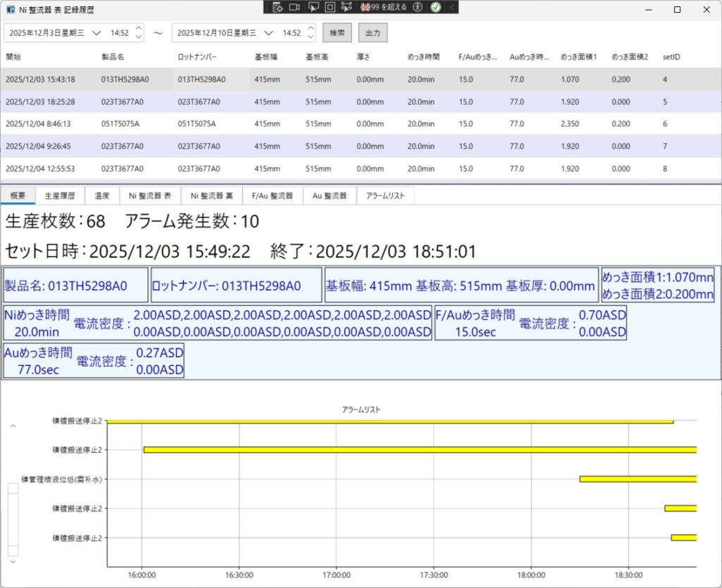This screenshot has height=588, width=722.
Task: Click the camera icon in debug toolbar
Action: click(x=295, y=7)
